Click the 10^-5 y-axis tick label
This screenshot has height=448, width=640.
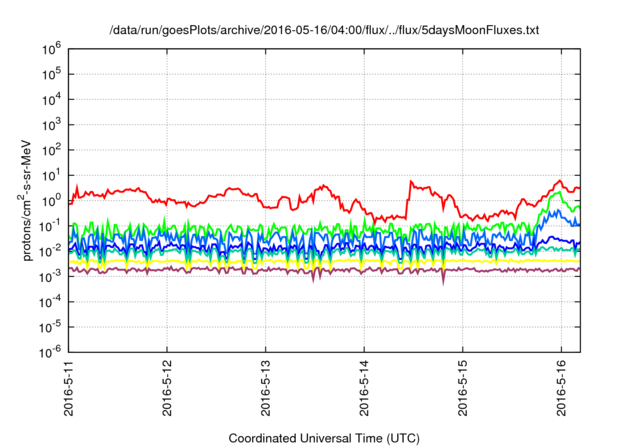(51, 328)
